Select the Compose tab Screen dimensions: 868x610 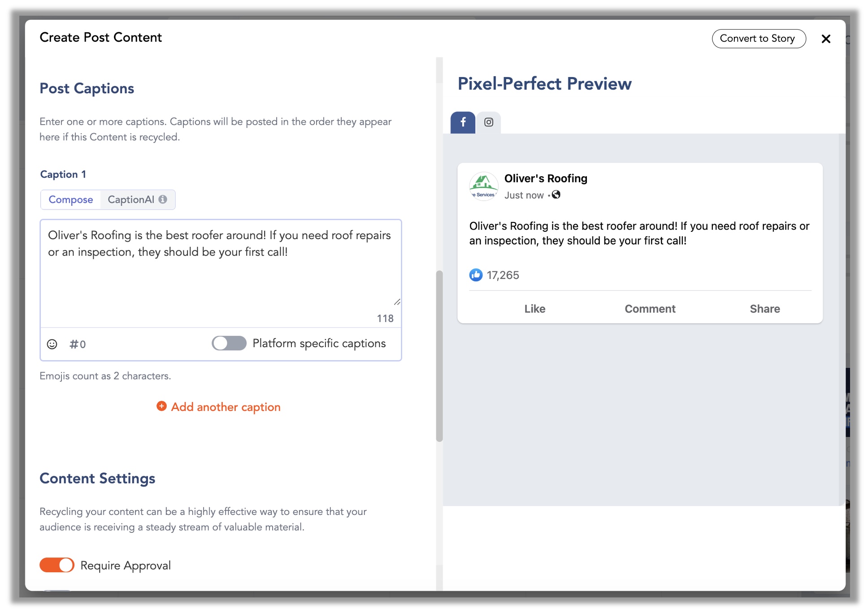coord(71,200)
